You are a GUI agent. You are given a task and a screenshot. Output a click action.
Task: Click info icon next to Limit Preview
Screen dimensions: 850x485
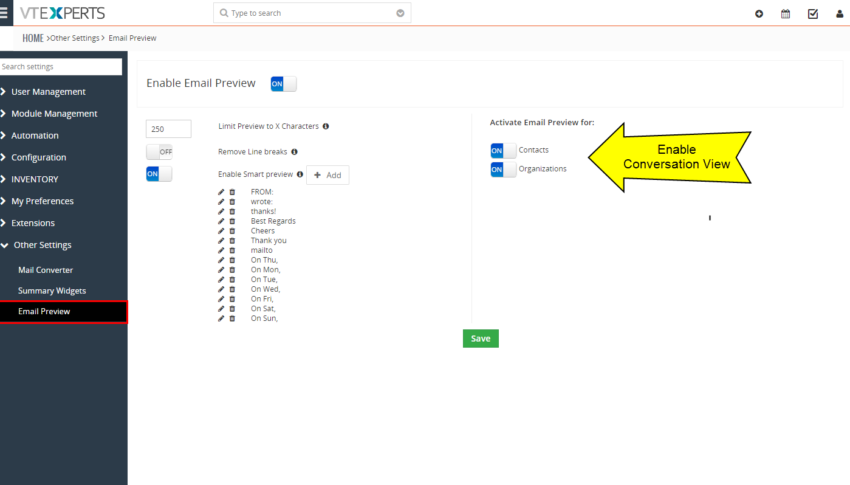click(x=326, y=126)
